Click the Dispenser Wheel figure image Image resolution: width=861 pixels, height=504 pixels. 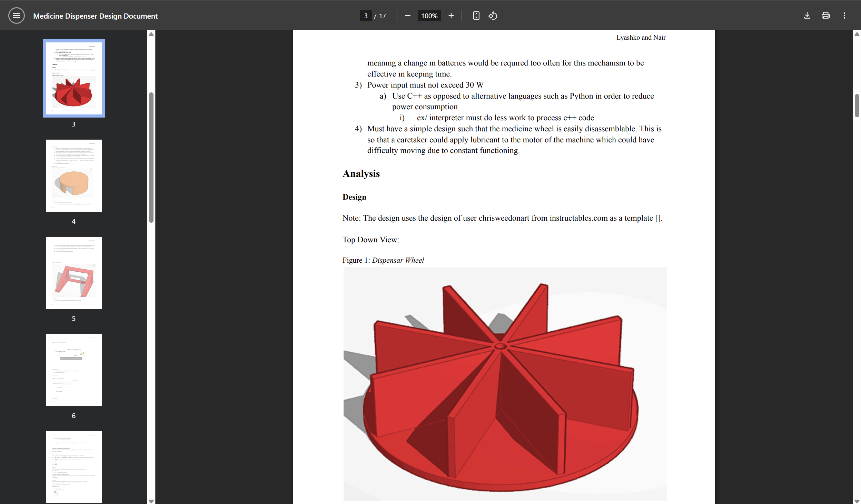click(x=505, y=383)
